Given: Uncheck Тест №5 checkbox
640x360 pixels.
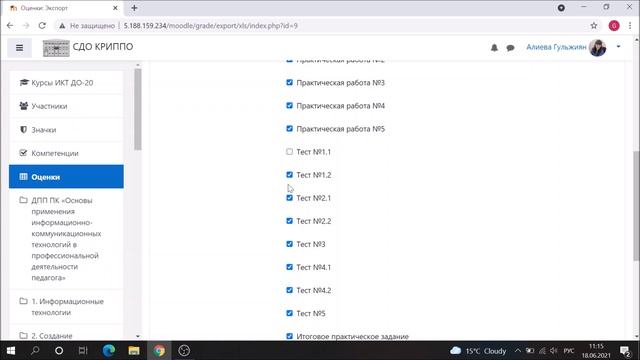Looking at the screenshot, I should 289,313.
